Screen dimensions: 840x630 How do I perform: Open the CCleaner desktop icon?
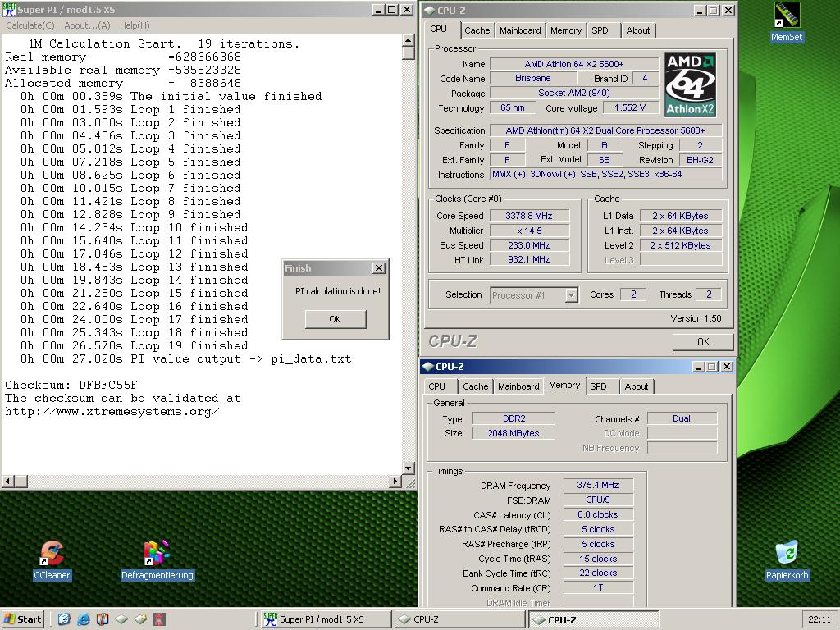point(52,559)
